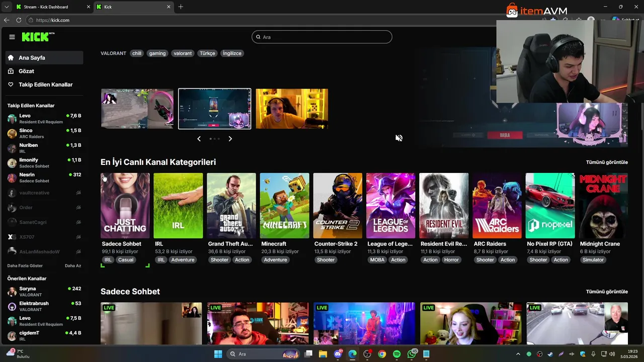Open WhatsApp from the taskbar
The image size is (644, 362).
click(412, 354)
